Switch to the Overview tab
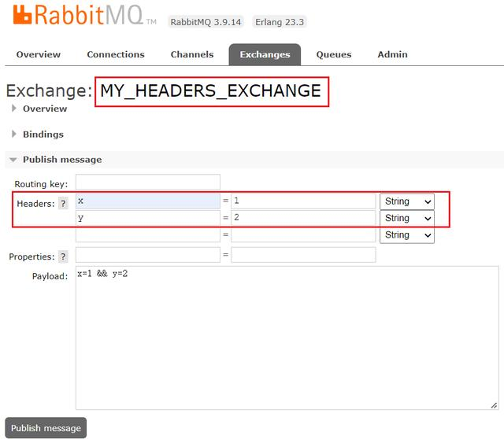 point(39,54)
